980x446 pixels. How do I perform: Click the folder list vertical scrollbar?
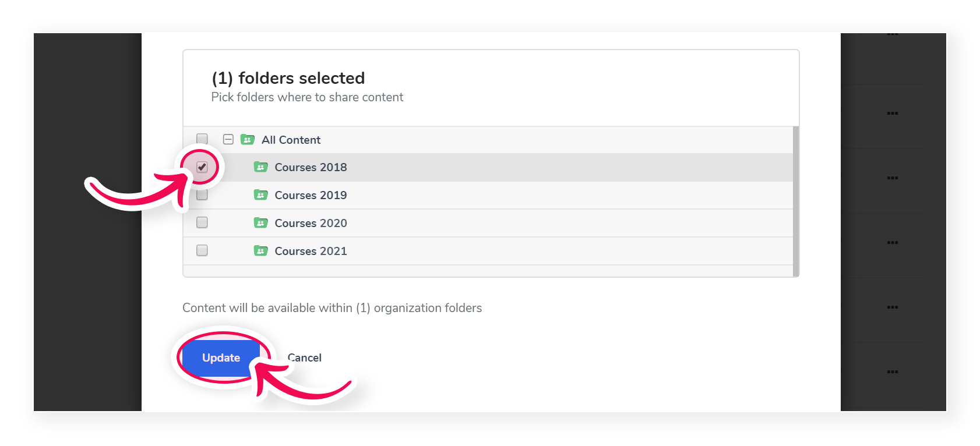tap(796, 201)
